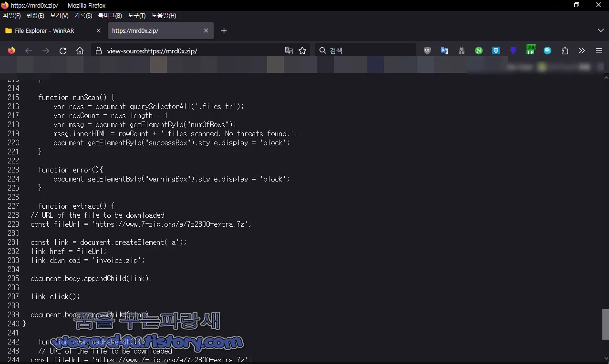Image resolution: width=609 pixels, height=364 pixels.
Task: Bookmark this page with star icon
Action: 302,51
